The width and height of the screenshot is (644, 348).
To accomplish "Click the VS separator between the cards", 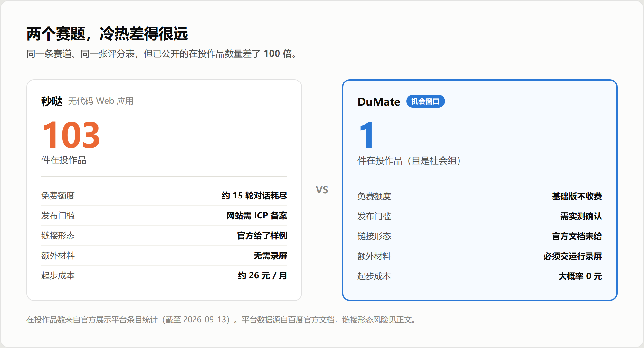I will point(322,190).
